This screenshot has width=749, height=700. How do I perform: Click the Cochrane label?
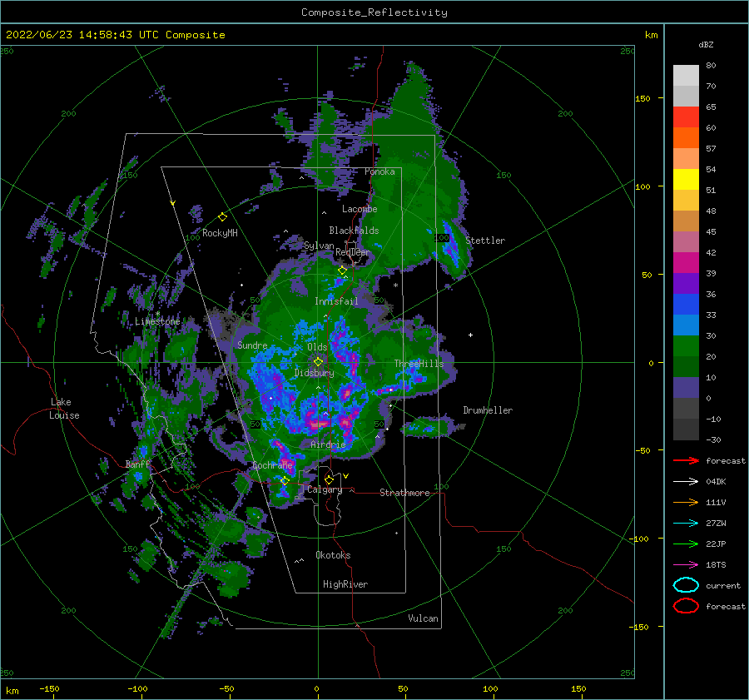(272, 465)
